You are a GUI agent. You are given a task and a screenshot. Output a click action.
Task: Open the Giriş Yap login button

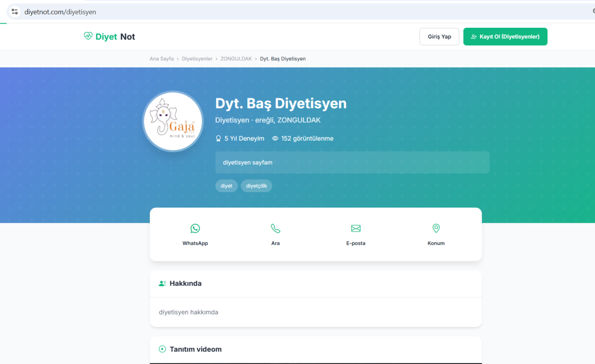coord(439,37)
